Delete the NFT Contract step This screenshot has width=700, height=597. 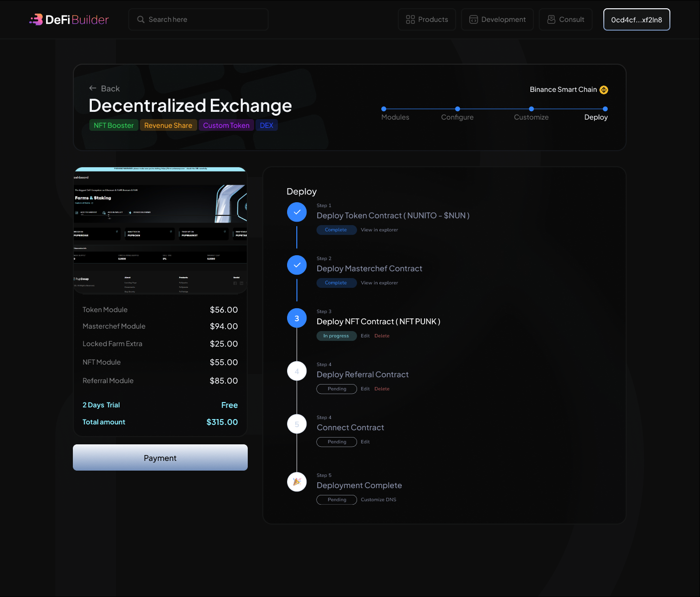pos(382,336)
